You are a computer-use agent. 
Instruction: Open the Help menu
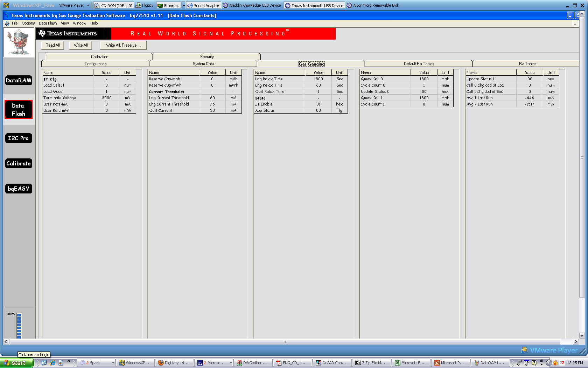[94, 23]
